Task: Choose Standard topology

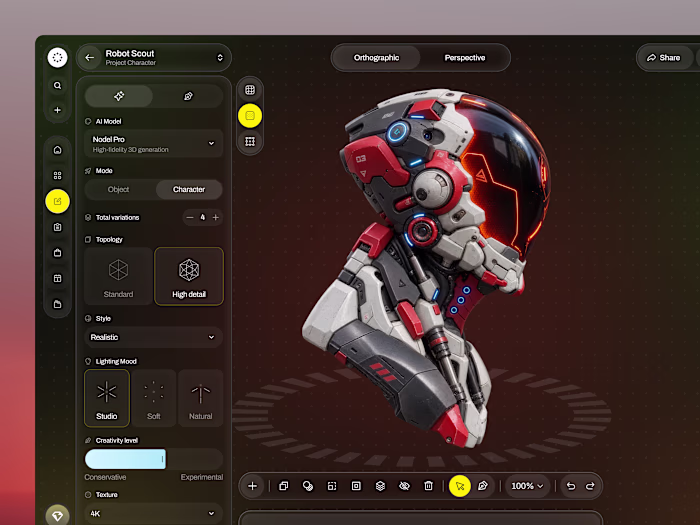Action: [x=118, y=276]
